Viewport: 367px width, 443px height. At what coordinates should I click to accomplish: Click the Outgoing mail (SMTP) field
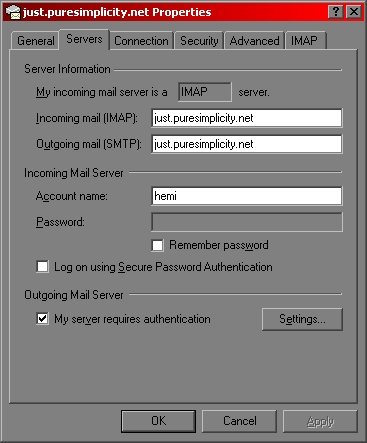click(247, 144)
